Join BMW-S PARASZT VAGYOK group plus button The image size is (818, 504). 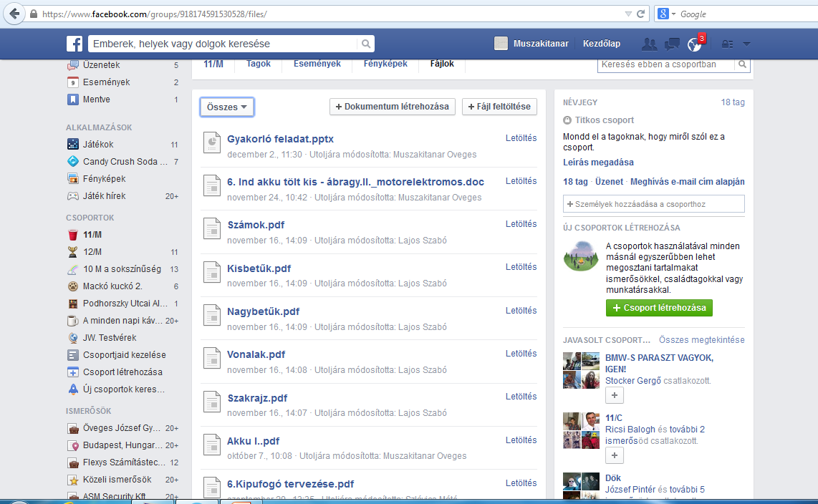click(x=615, y=396)
